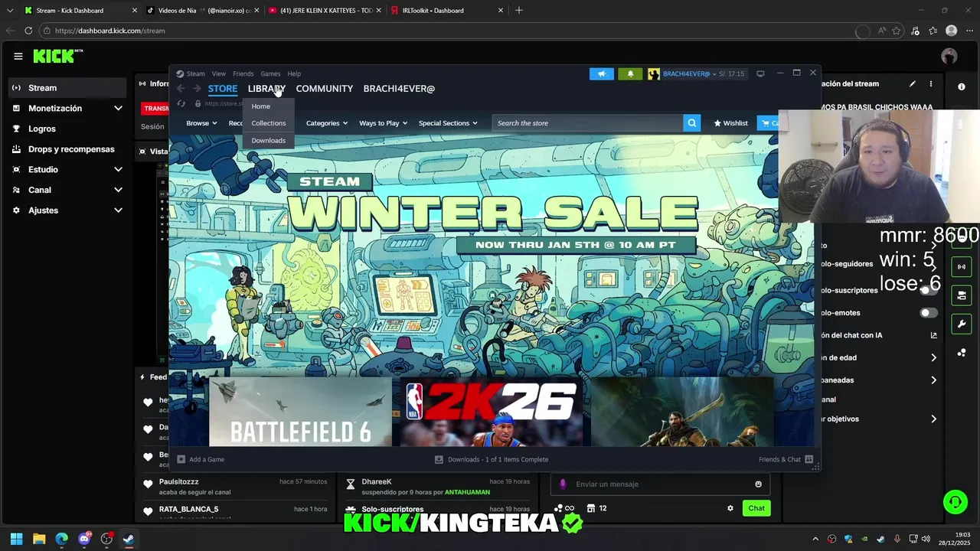Reload the Steam store page
Screen dimensions: 980x551
(181, 103)
